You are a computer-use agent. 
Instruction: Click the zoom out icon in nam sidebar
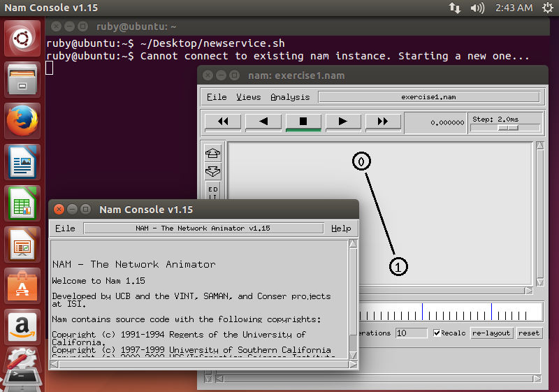tap(213, 171)
